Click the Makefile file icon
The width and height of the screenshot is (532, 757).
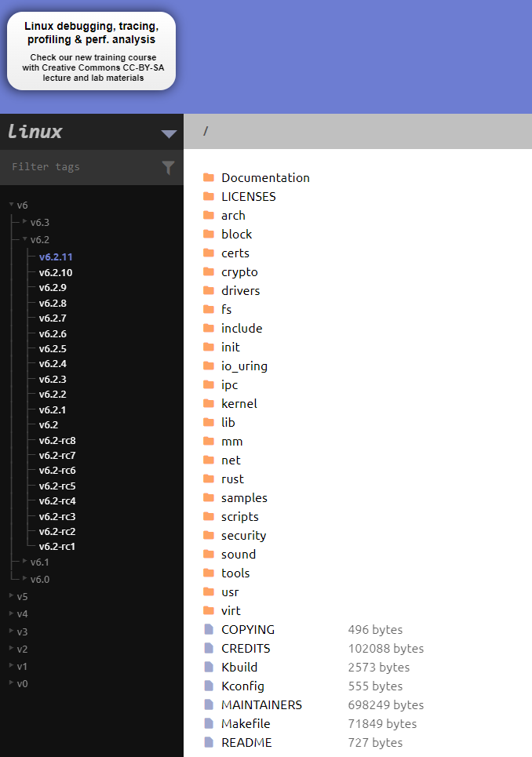click(x=209, y=723)
